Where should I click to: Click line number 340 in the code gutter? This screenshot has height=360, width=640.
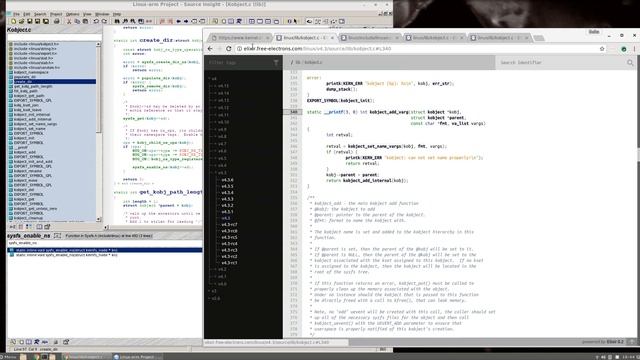pos(293,112)
